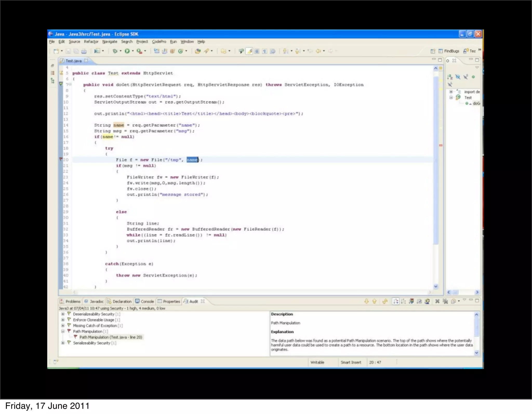Image resolution: width=532 pixels, height=414 pixels.
Task: Go to previous audit violation up arrow
Action: pos(374,301)
